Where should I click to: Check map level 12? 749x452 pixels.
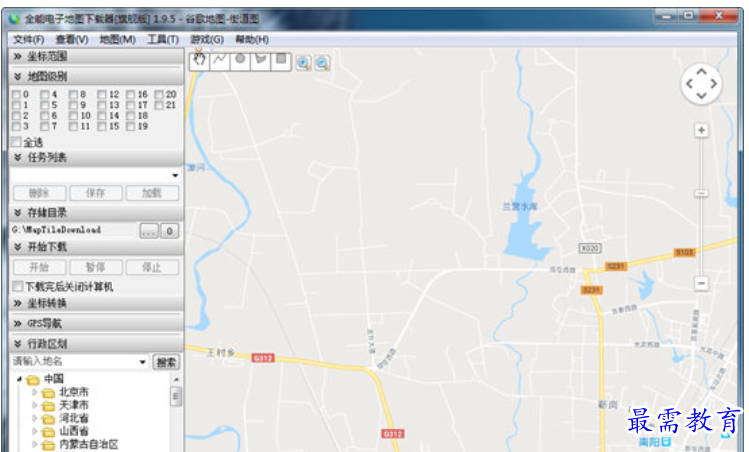coord(102,95)
